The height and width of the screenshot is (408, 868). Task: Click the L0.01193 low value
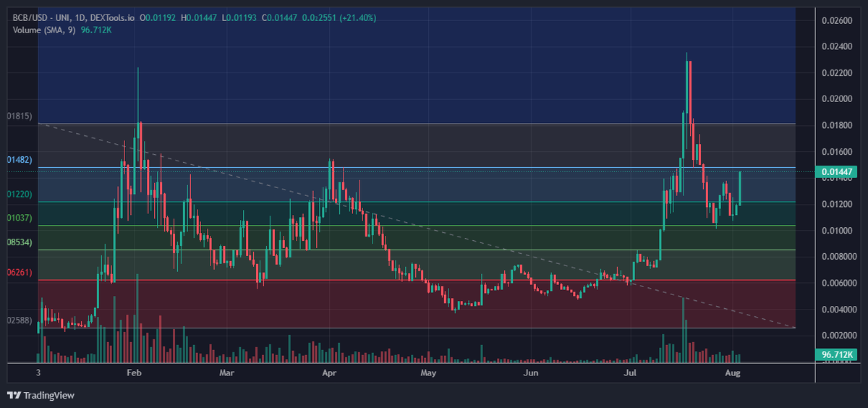point(241,17)
